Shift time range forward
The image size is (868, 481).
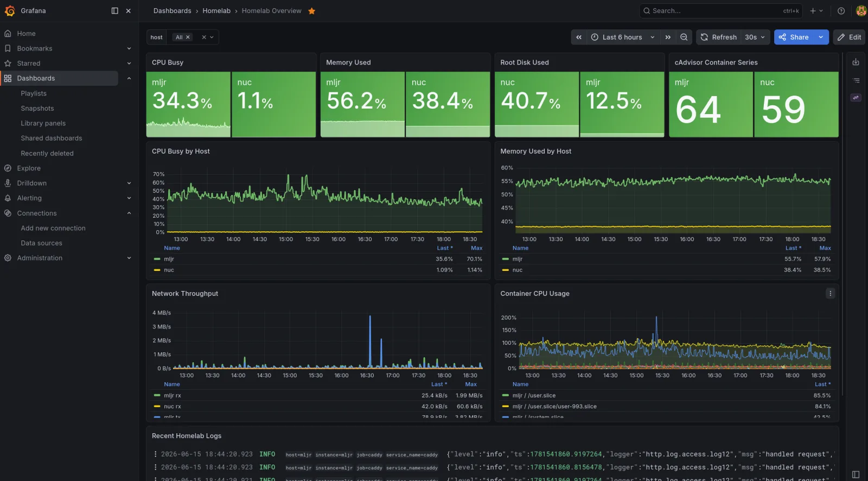[x=668, y=37]
